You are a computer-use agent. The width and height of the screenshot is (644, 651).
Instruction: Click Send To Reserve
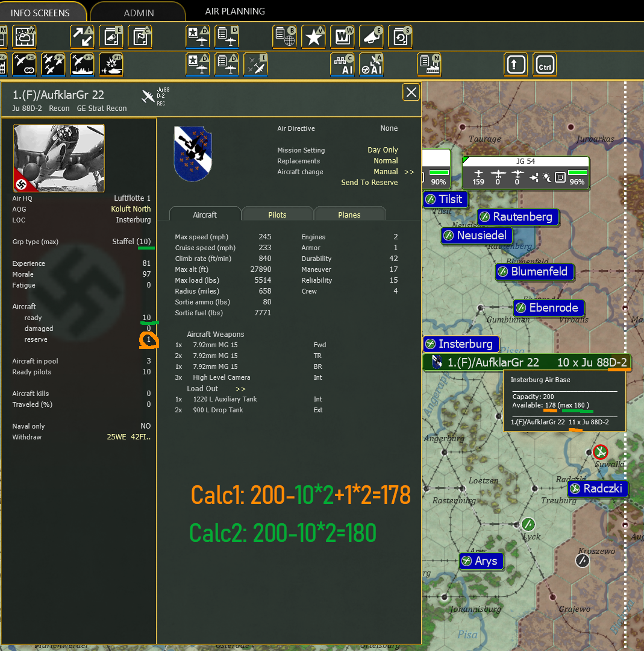point(369,182)
